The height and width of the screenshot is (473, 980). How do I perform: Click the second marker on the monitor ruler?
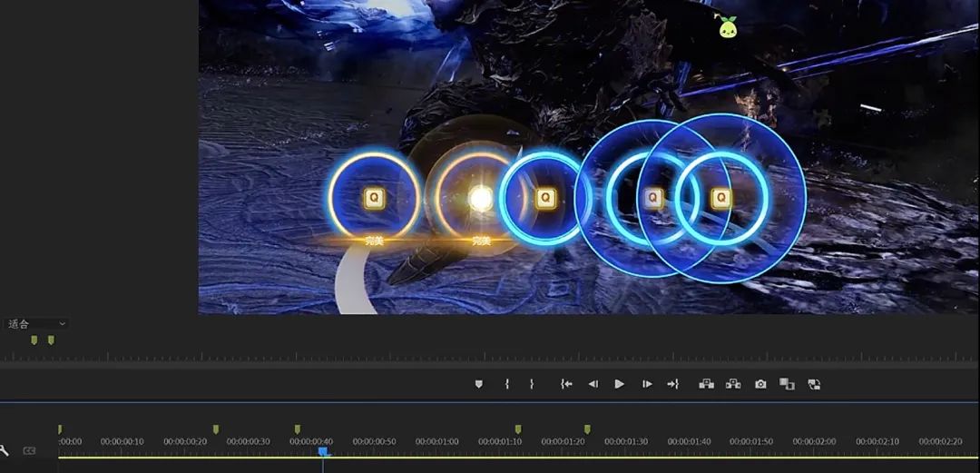pos(51,340)
